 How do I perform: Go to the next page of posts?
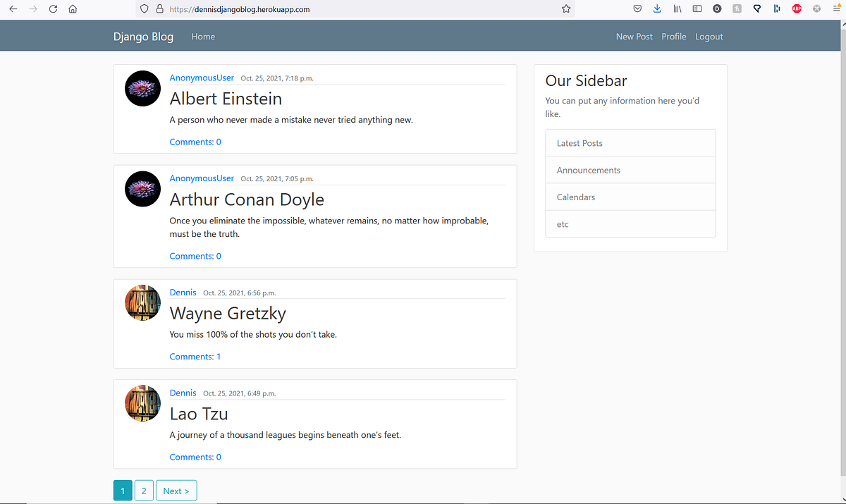pyautogui.click(x=176, y=490)
